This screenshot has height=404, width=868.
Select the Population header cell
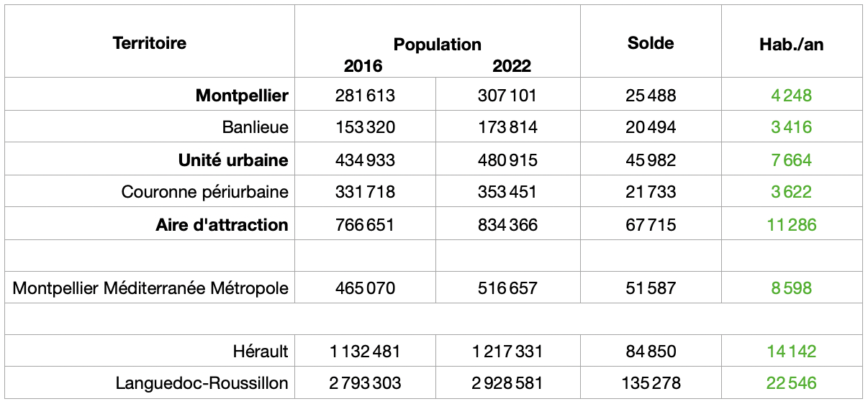click(x=437, y=45)
